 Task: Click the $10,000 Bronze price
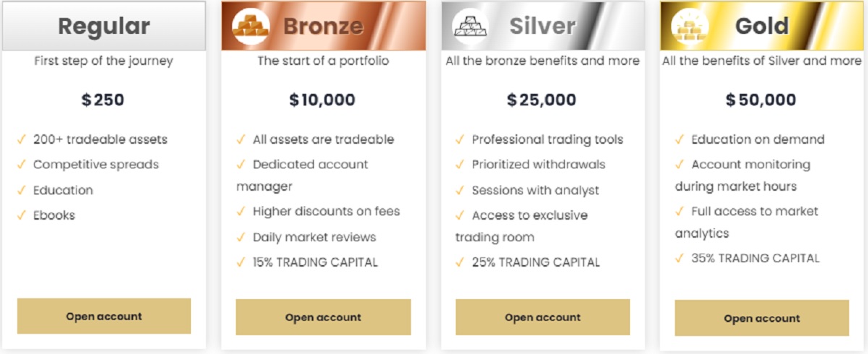tap(323, 100)
